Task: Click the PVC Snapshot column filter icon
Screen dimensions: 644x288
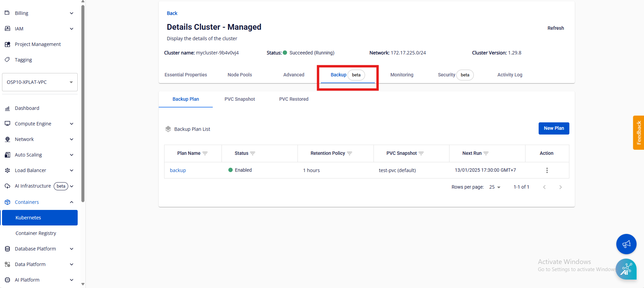Action: click(421, 153)
